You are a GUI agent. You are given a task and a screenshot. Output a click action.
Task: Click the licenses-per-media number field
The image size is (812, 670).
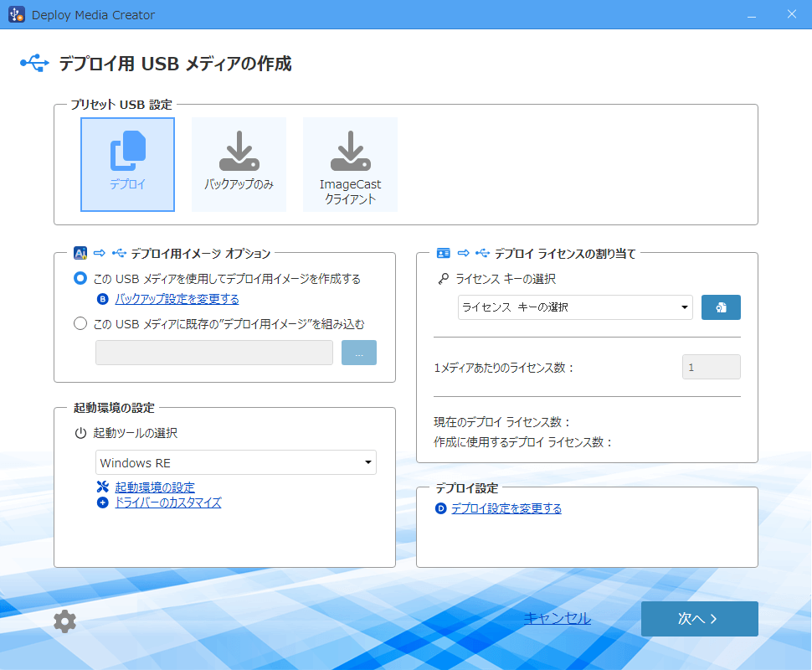pos(711,367)
